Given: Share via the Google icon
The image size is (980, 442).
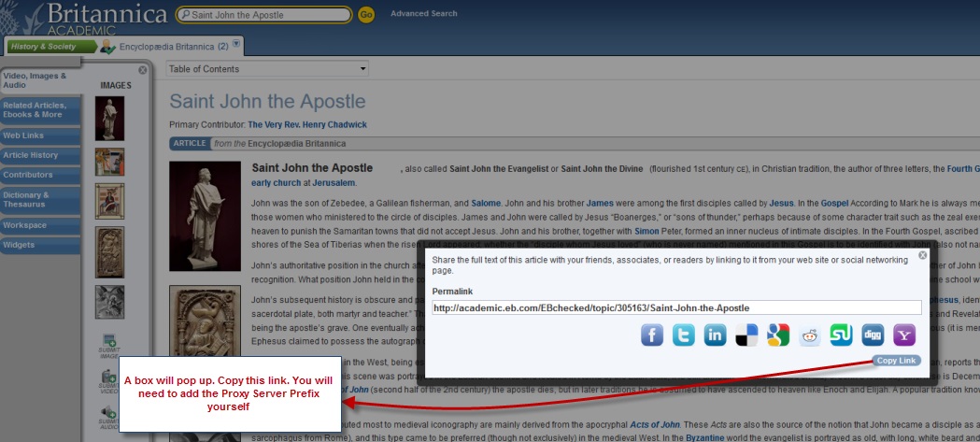Looking at the screenshot, I should [778, 335].
